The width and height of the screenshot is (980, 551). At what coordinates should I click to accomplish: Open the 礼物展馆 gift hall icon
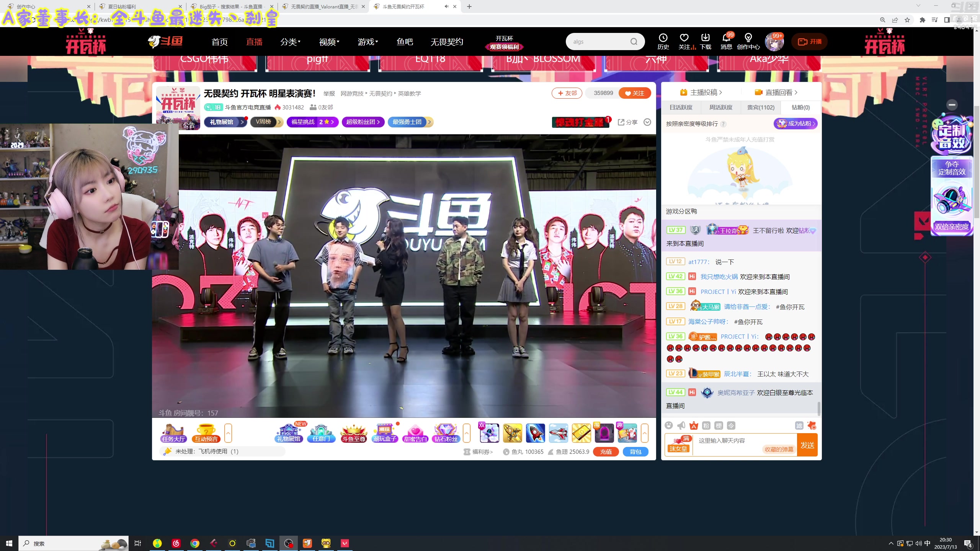point(289,433)
